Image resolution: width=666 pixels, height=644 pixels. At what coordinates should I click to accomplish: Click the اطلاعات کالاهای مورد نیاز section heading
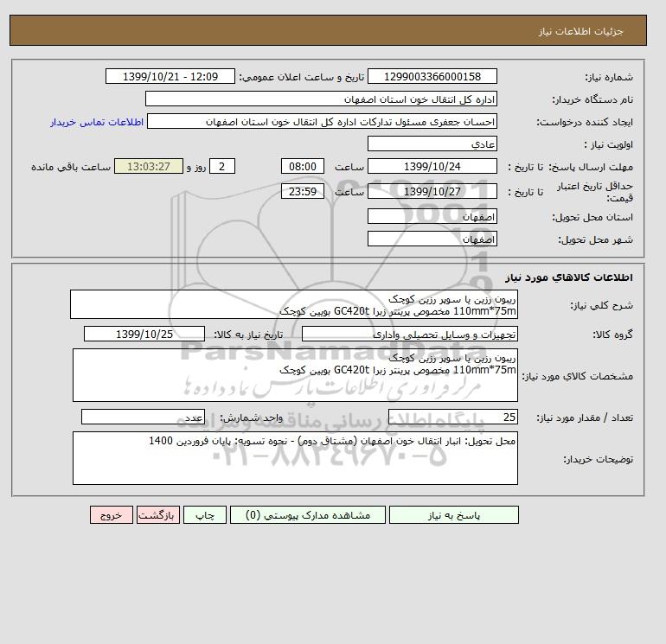(x=569, y=277)
